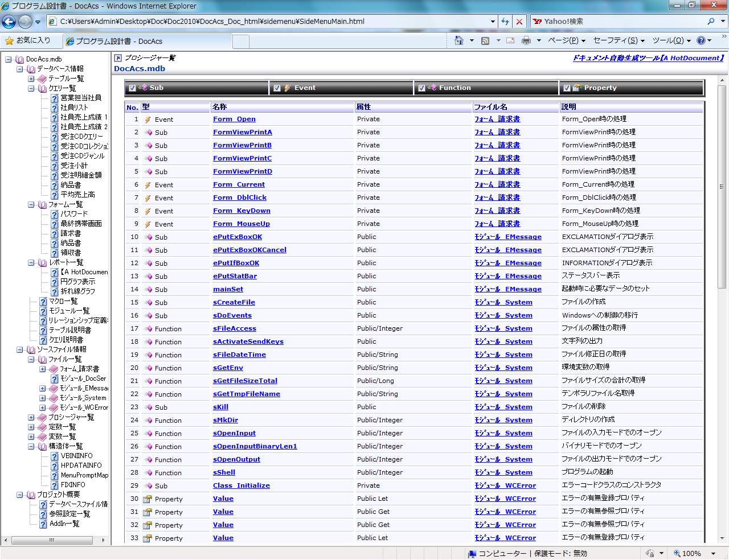729x560 pixels.
Task: Click the VBINIINFO structure icon
Action: [x=55, y=456]
